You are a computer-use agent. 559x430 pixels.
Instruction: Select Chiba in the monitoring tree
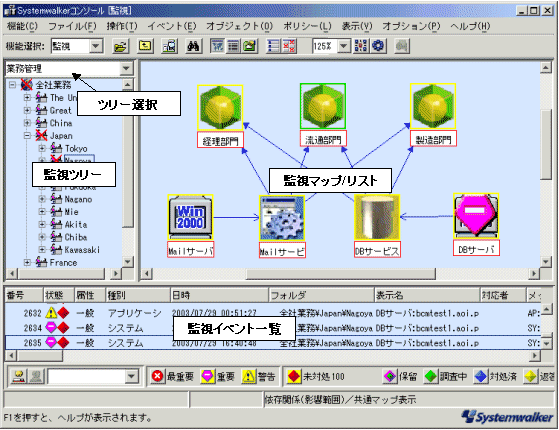pos(76,237)
